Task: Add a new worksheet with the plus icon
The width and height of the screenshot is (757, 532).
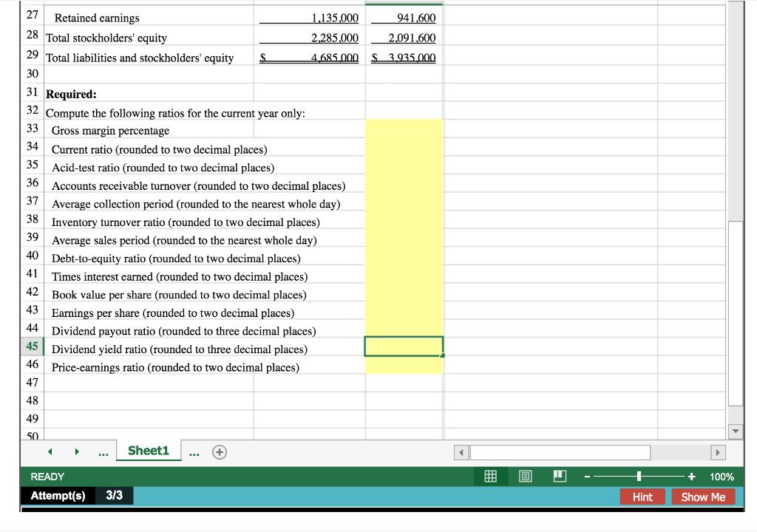Action: (219, 451)
